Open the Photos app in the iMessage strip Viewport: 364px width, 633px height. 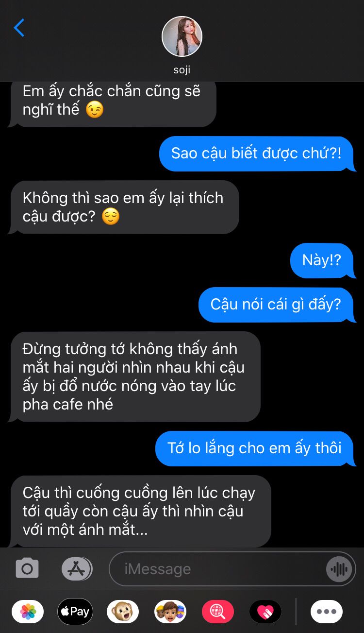[x=28, y=612]
